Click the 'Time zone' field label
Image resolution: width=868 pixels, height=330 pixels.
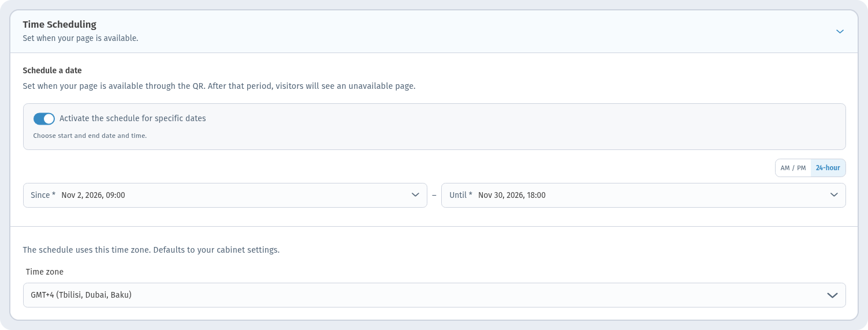(44, 272)
